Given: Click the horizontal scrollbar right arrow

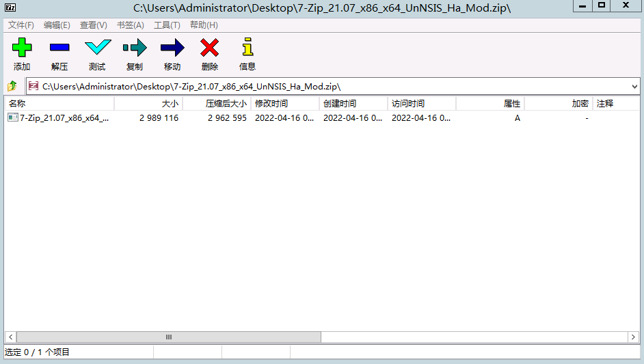Looking at the screenshot, I should (x=633, y=337).
